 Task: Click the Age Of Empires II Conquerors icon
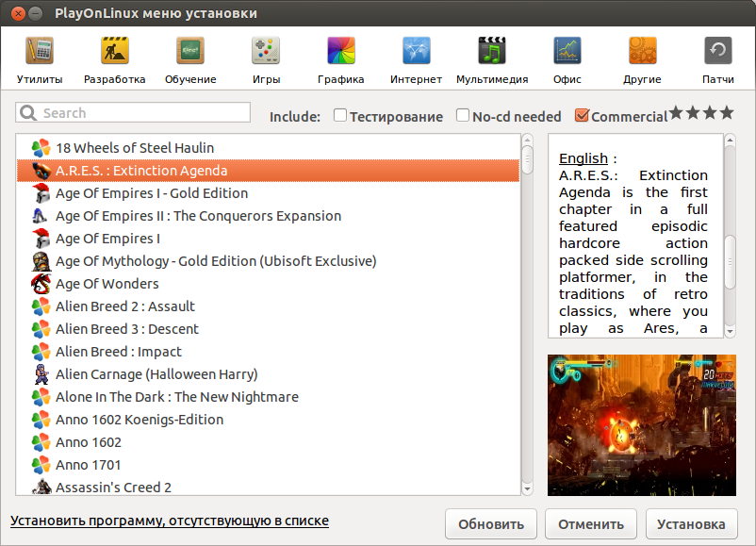click(x=41, y=216)
